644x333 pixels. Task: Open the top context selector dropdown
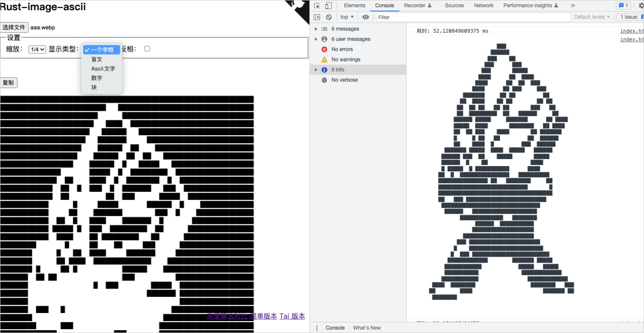(347, 17)
